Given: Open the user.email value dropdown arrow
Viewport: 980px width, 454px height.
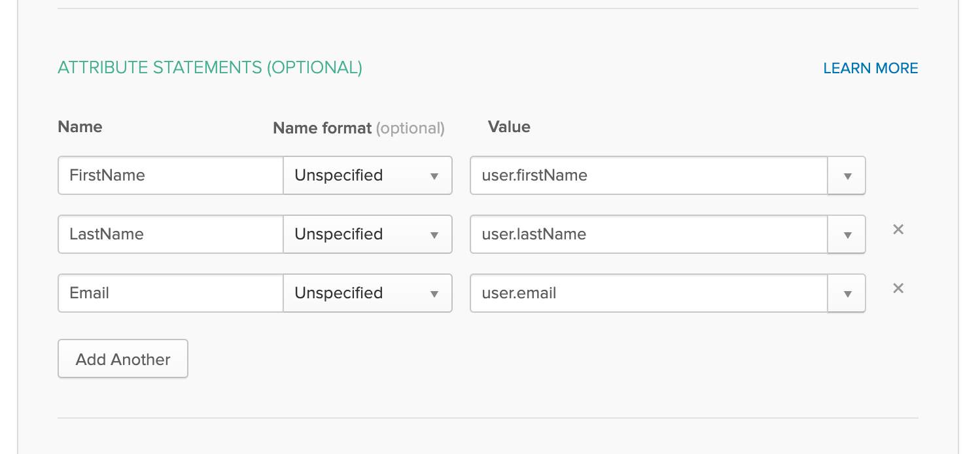Looking at the screenshot, I should point(847,294).
